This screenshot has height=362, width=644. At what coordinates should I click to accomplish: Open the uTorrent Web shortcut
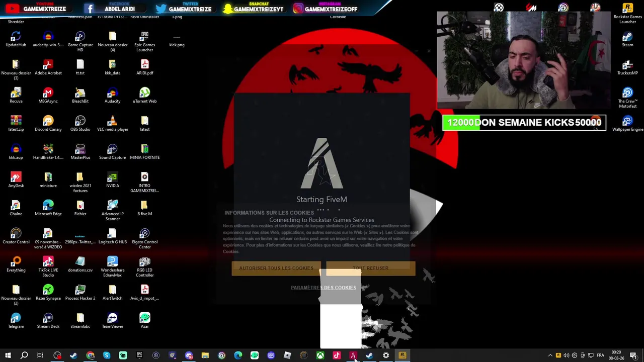(x=144, y=96)
